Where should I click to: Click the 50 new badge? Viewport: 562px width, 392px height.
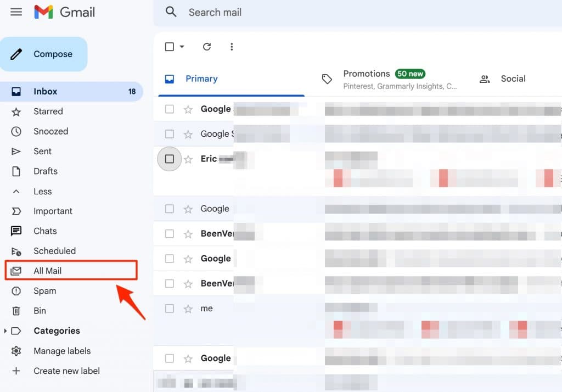coord(410,74)
